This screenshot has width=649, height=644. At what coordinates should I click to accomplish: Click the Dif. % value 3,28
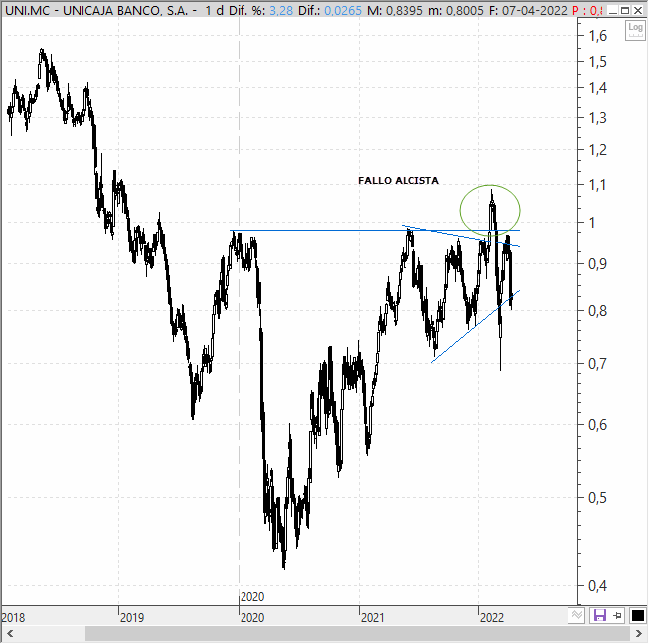(x=281, y=10)
